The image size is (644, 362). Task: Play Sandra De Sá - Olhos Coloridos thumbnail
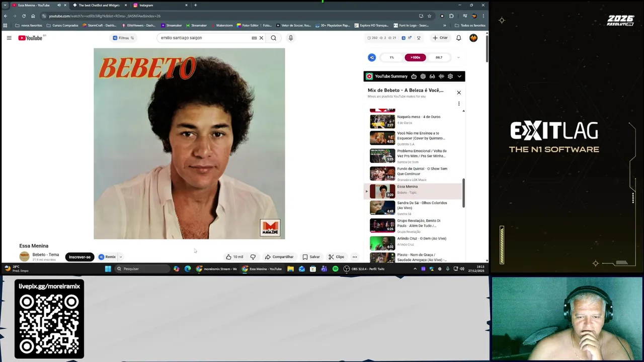tap(382, 207)
